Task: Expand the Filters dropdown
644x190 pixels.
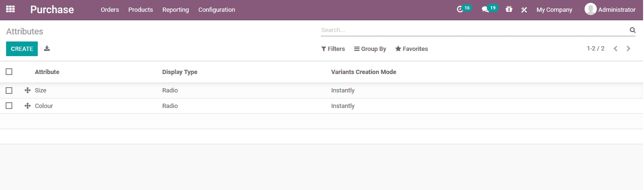Action: tap(333, 49)
